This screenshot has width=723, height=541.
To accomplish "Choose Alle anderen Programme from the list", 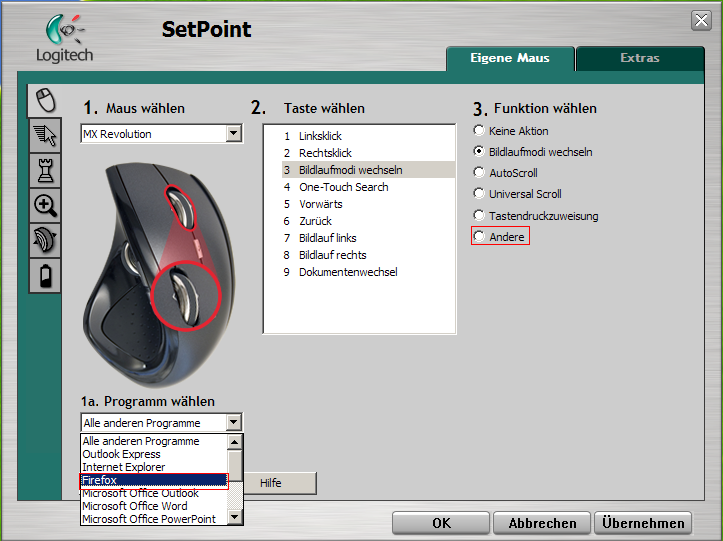I will click(154, 441).
